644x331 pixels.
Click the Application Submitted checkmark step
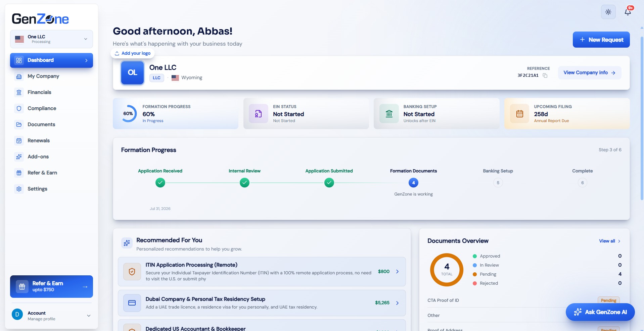[329, 183]
